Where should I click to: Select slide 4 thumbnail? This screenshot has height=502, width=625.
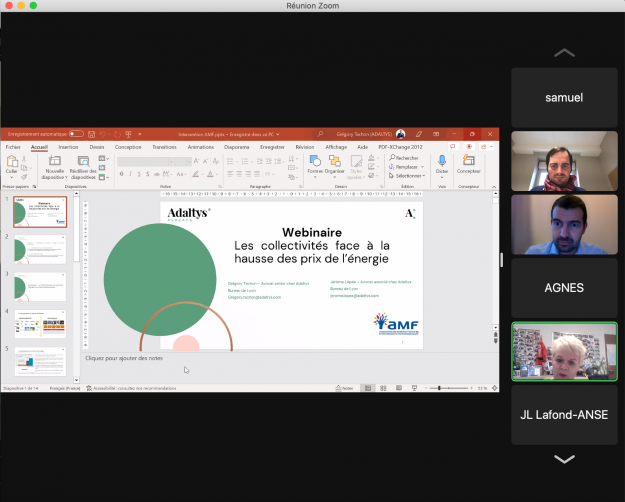point(41,323)
